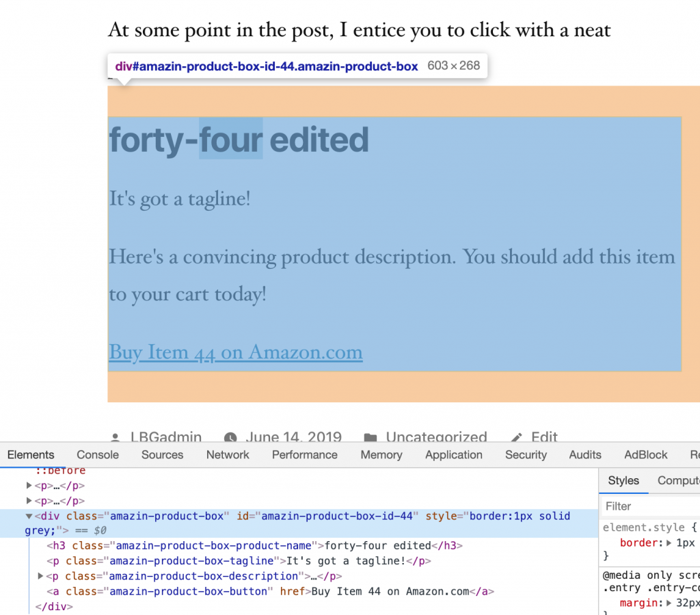Viewport: 700px width, 615px height.
Task: Open the Network tab in DevTools
Action: coord(228,455)
